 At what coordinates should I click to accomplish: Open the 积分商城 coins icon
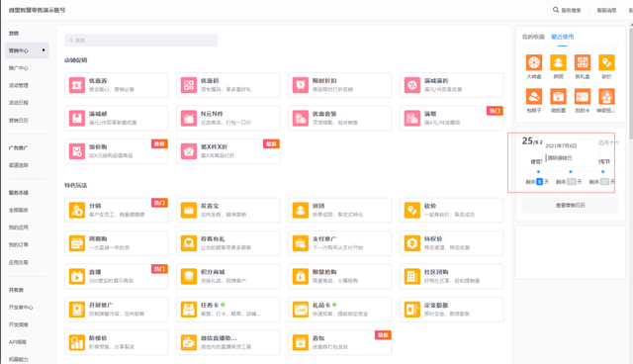coord(189,276)
